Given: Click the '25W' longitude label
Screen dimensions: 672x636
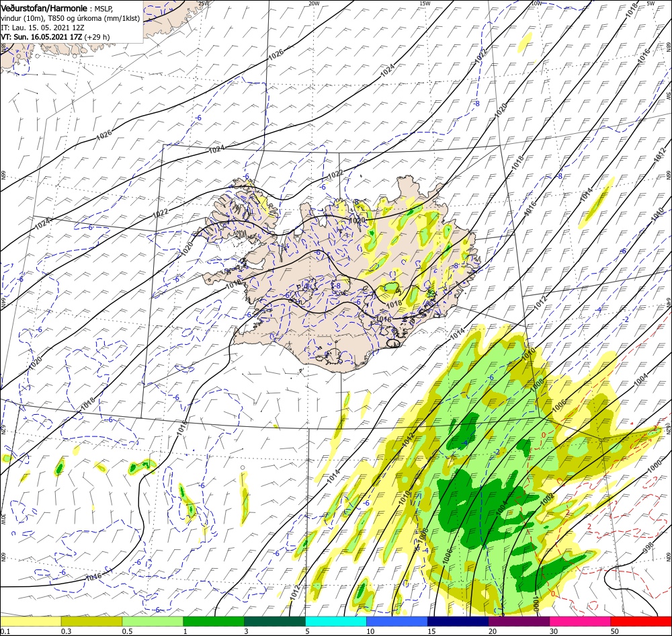Looking at the screenshot, I should [204, 3].
